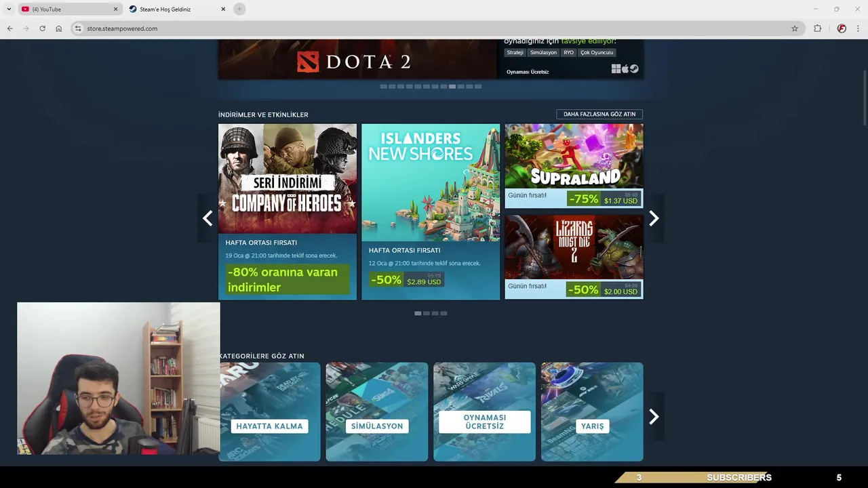Browse the HAYATTA KALMA category
Screen dimensions: 868x488
(x=270, y=412)
